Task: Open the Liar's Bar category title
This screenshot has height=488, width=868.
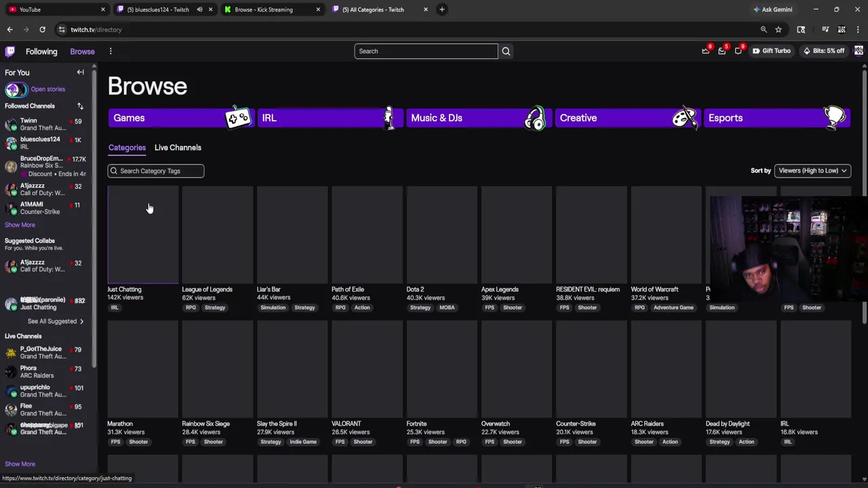Action: 269,289
